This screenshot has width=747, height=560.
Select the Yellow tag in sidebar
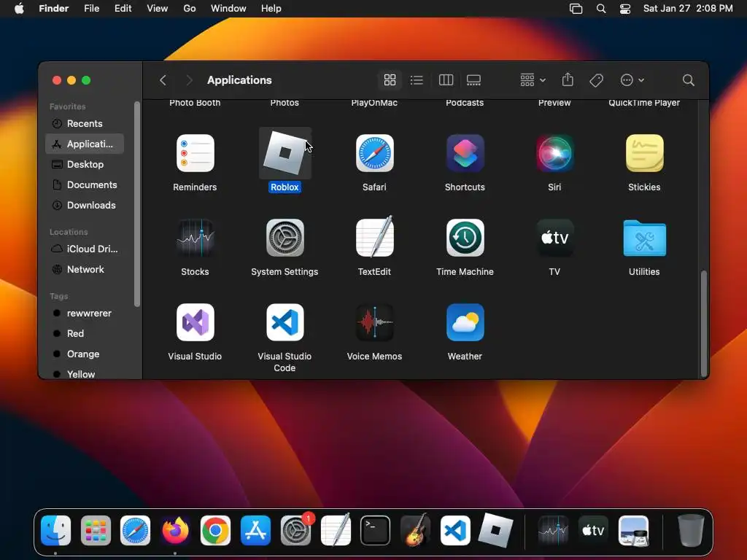(x=85, y=374)
